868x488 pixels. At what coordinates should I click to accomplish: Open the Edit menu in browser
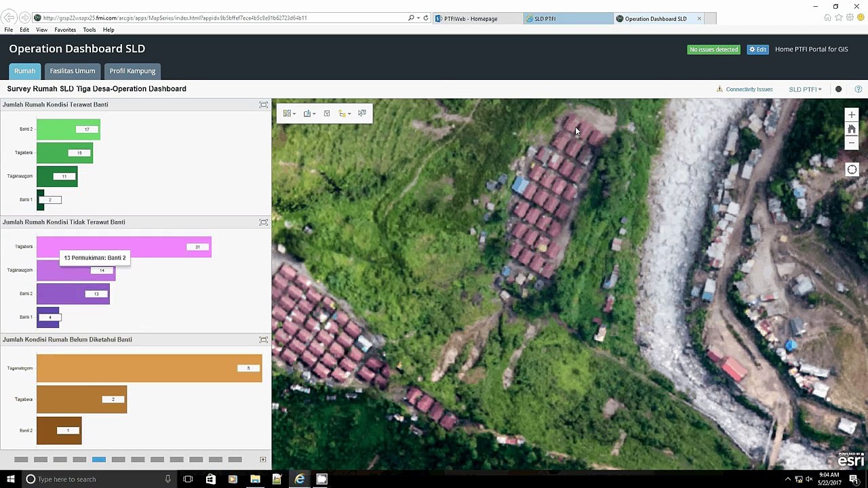[x=24, y=30]
